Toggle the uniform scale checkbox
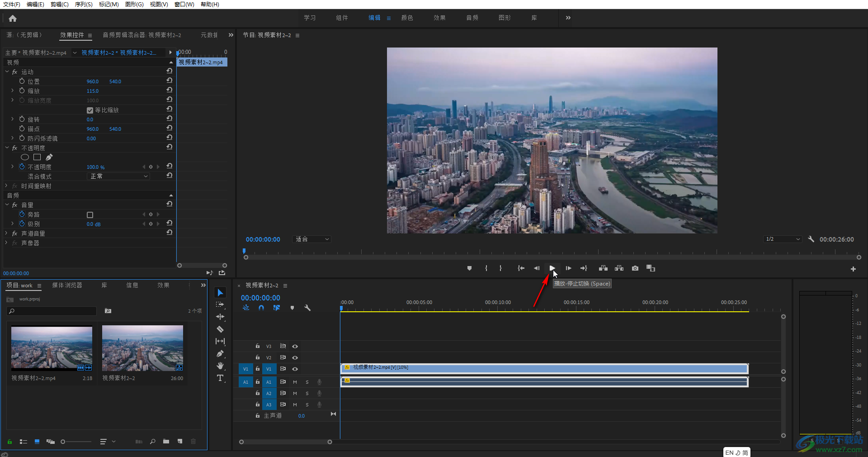This screenshot has width=868, height=457. coord(90,110)
